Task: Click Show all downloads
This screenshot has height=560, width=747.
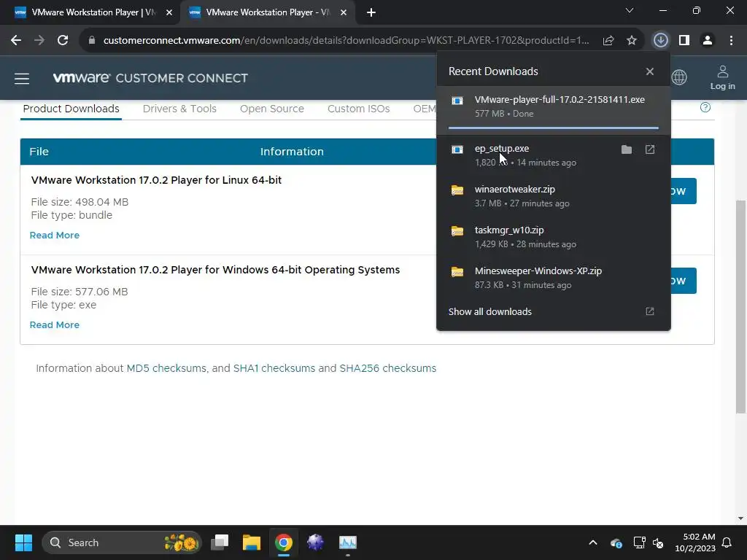Action: pyautogui.click(x=553, y=311)
